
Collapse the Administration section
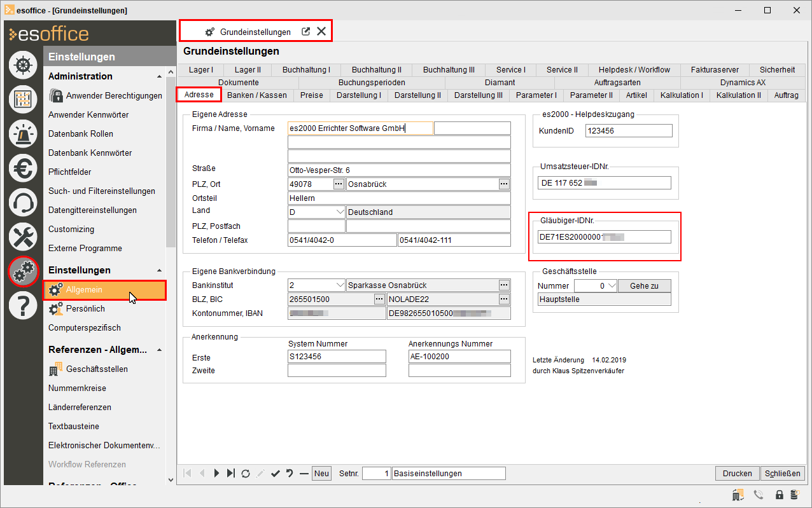click(x=159, y=76)
